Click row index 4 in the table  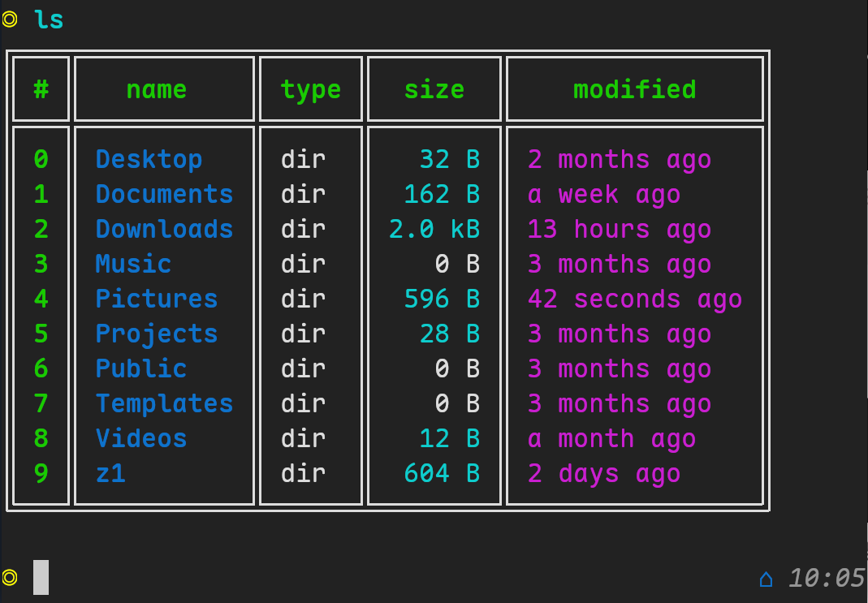(x=41, y=299)
